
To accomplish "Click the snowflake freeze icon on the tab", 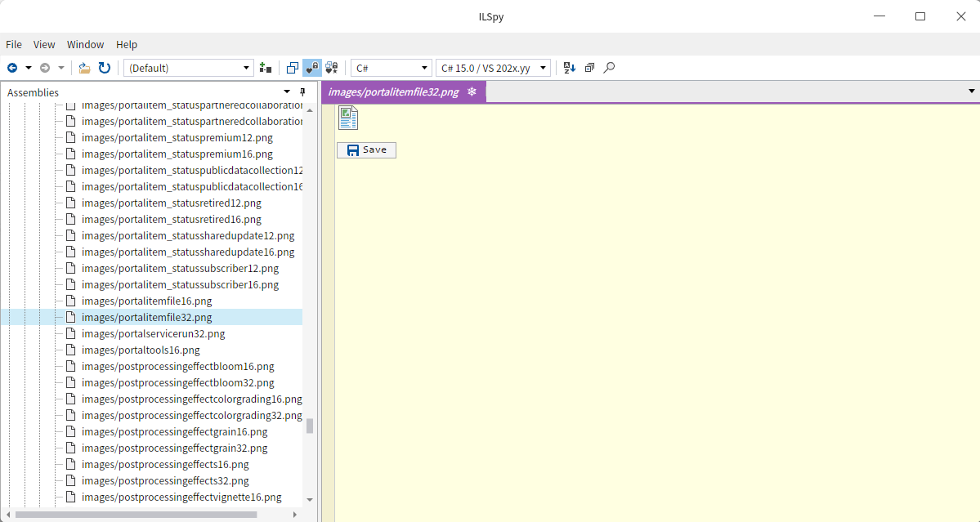I will [472, 92].
